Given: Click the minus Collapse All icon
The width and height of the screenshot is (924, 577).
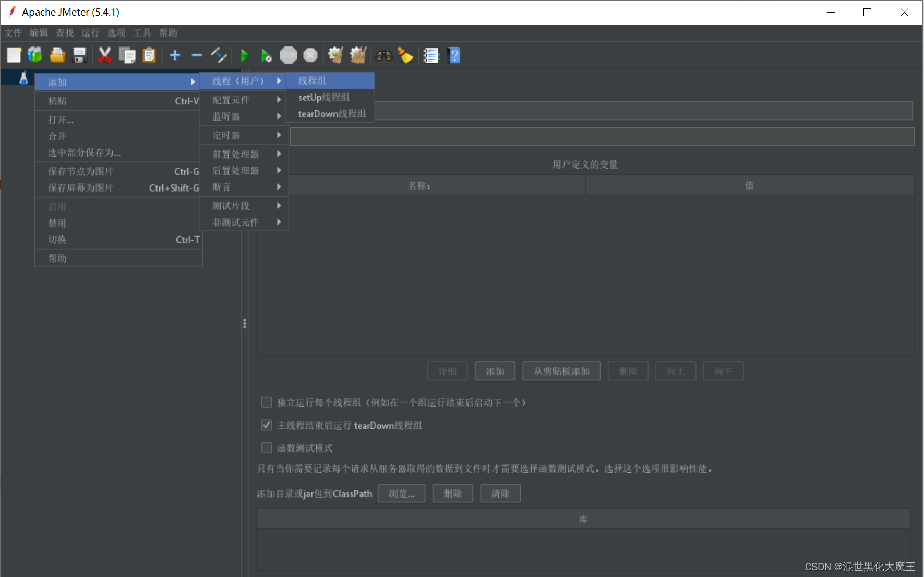Looking at the screenshot, I should pyautogui.click(x=197, y=55).
